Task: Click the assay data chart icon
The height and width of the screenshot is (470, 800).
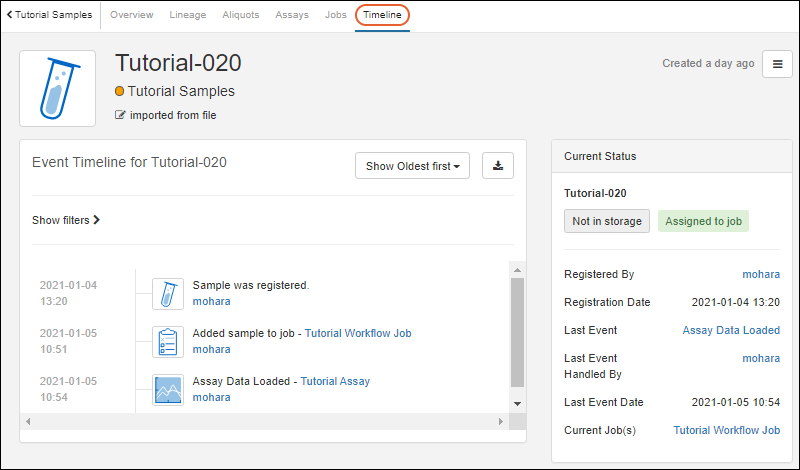Action: [168, 389]
